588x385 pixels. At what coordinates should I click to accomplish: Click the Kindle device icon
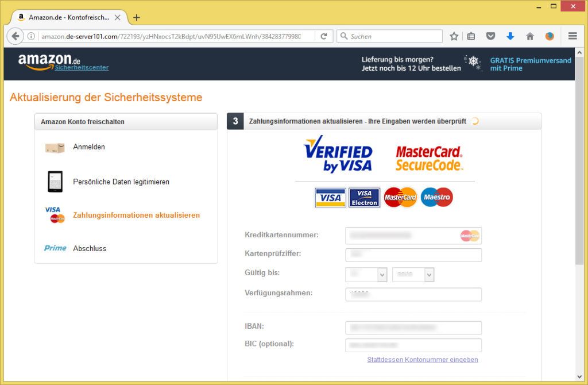(x=55, y=182)
